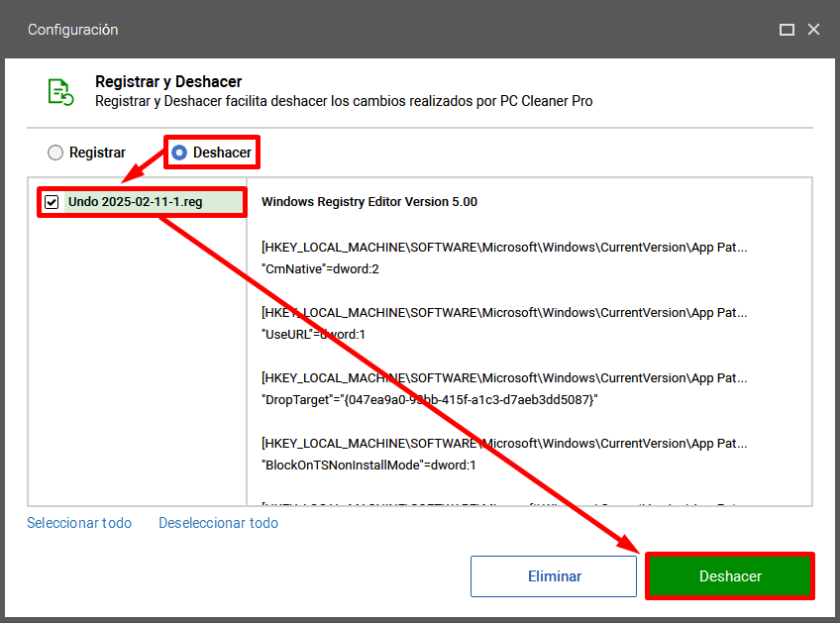Viewport: 840px width, 623px height.
Task: Close the Configuración dialog
Action: [x=814, y=30]
